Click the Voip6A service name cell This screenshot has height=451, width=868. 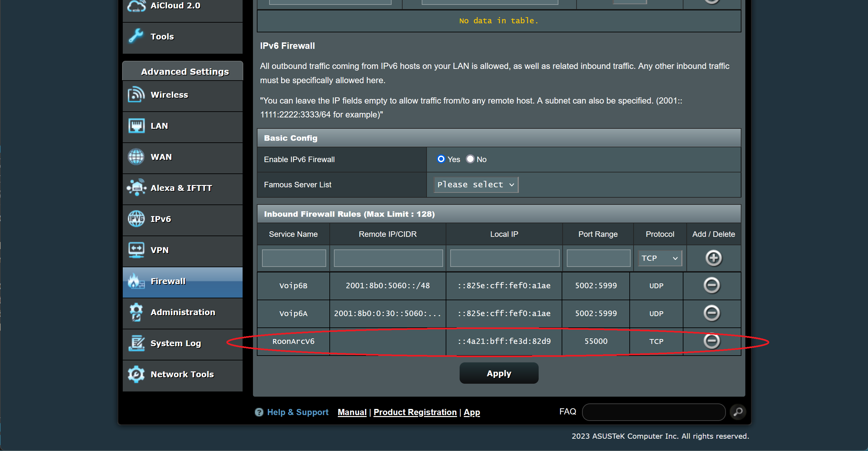tap(293, 313)
